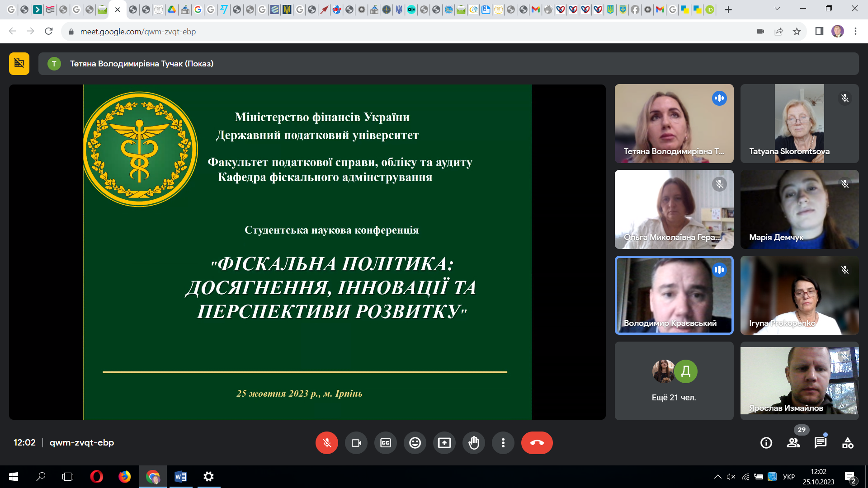
Task: Open a new tab with plus button
Action: tap(728, 9)
